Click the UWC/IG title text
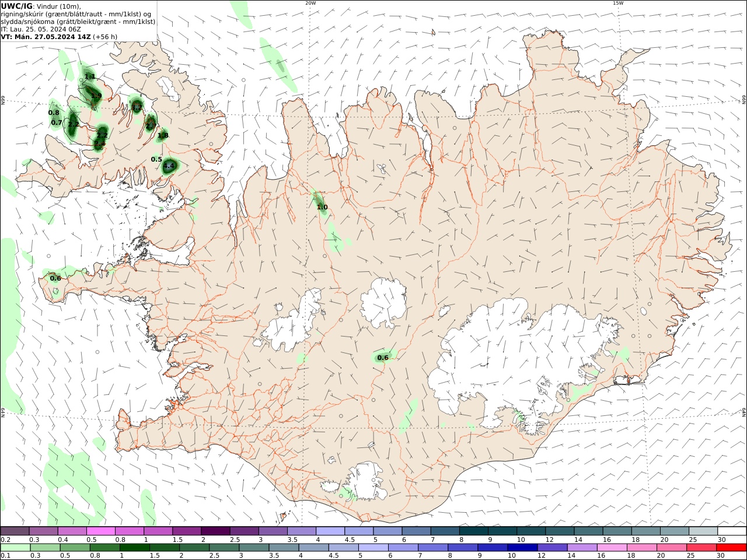 pos(16,6)
